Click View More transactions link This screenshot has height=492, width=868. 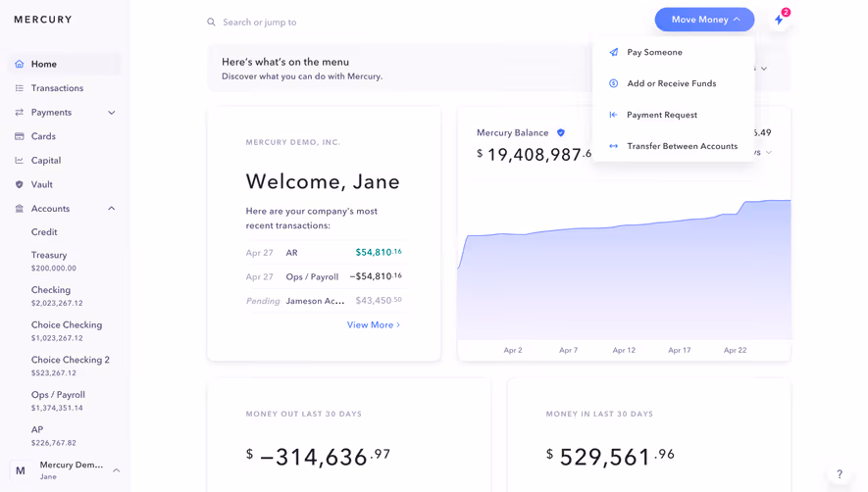click(x=374, y=324)
